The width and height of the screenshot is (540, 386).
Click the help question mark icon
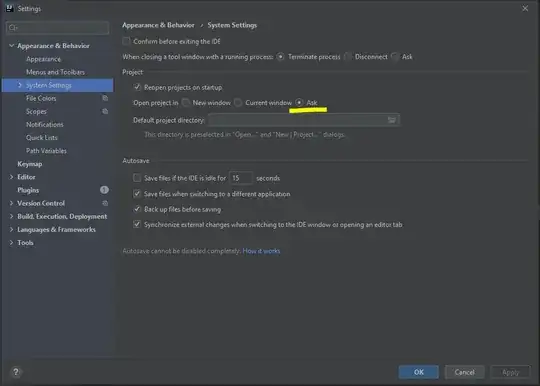[15, 372]
